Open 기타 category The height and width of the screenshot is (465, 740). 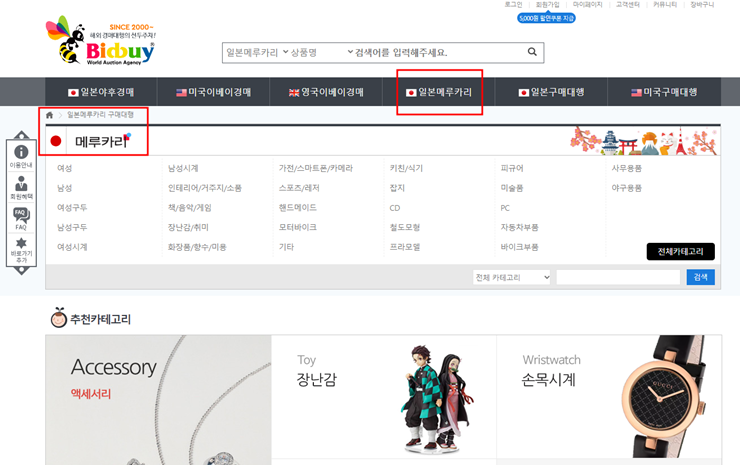point(286,247)
